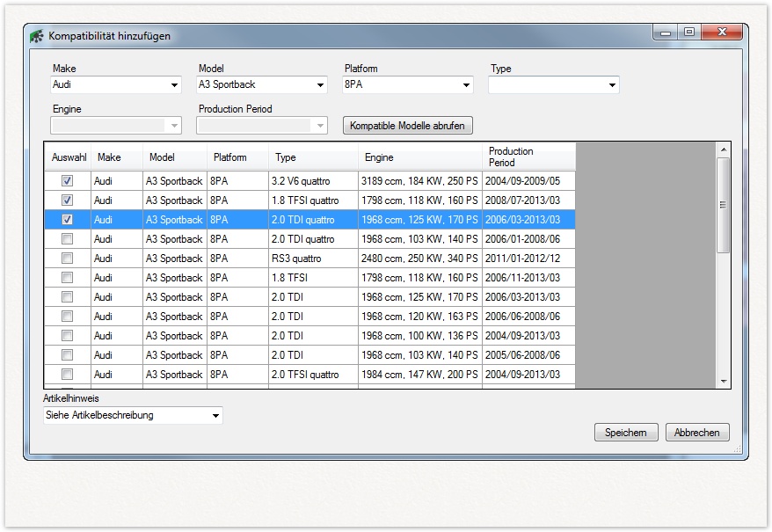The width and height of the screenshot is (772, 532).
Task: Expand the Model dropdown with A3 Sportback
Action: coord(320,85)
